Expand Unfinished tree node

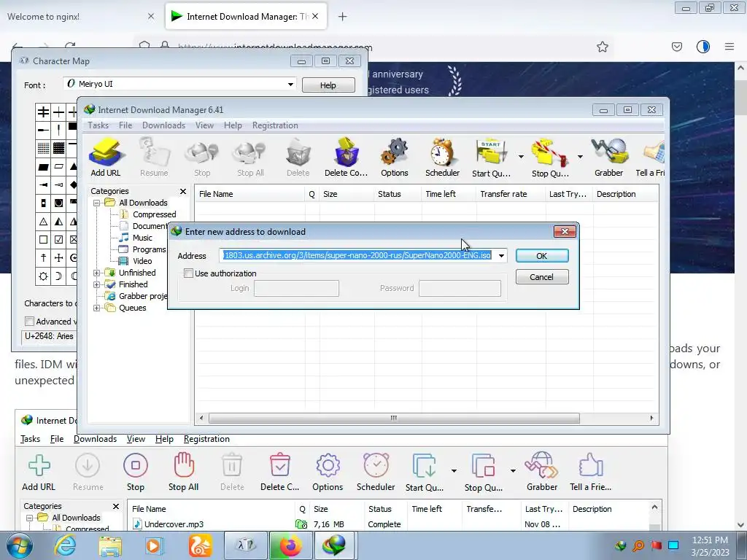(x=97, y=273)
